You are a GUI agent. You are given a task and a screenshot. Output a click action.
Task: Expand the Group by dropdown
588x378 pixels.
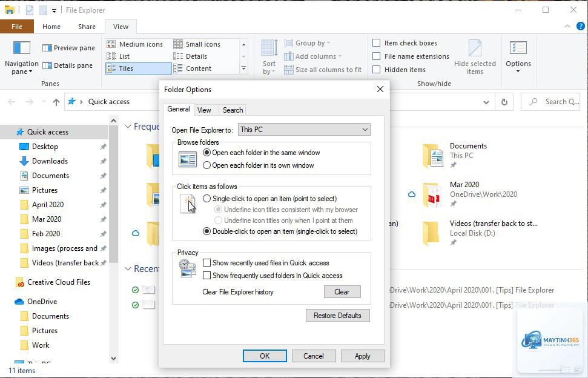[x=308, y=43]
